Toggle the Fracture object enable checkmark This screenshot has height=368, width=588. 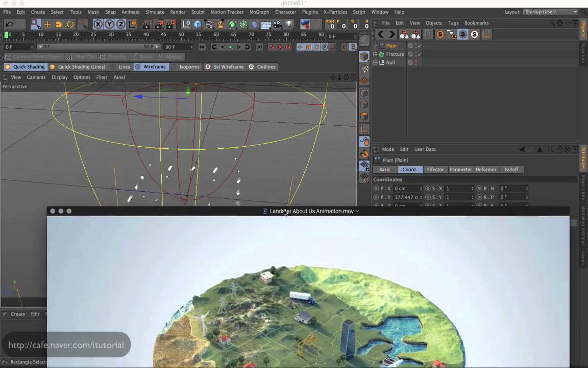click(419, 55)
